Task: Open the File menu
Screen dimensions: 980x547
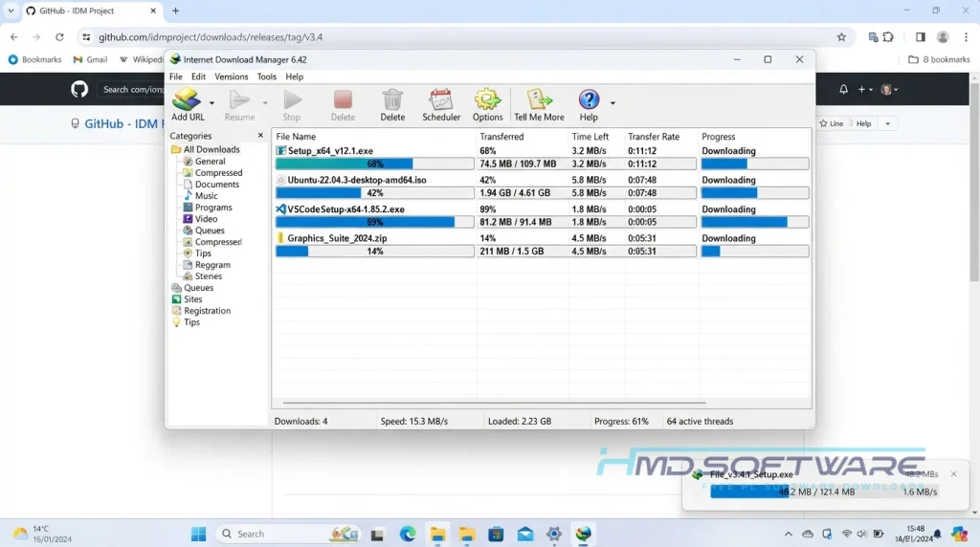Action: point(176,77)
